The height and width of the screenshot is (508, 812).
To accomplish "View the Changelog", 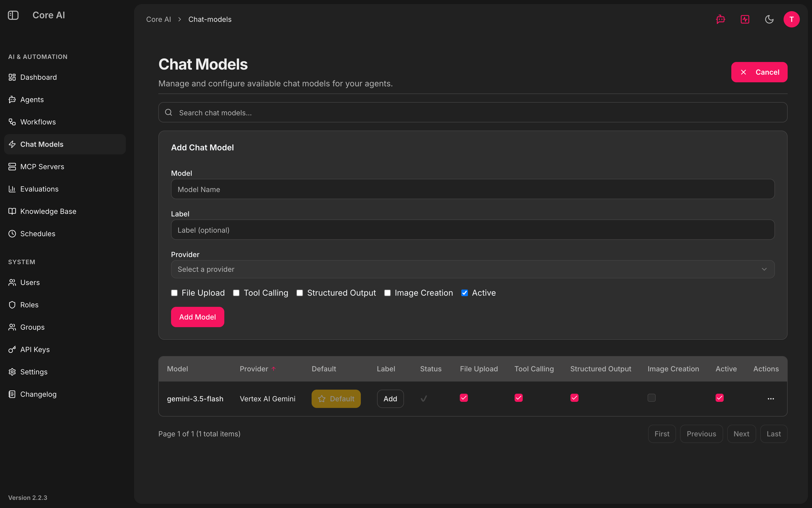I will (65, 394).
